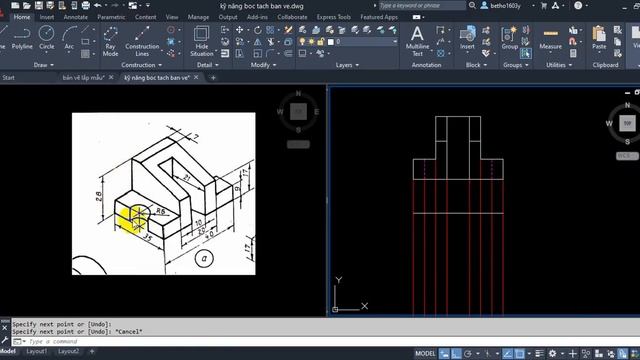Click the Mirror tool icon in Modify
Image resolution: width=640 pixels, height=360 pixels.
tap(258, 42)
